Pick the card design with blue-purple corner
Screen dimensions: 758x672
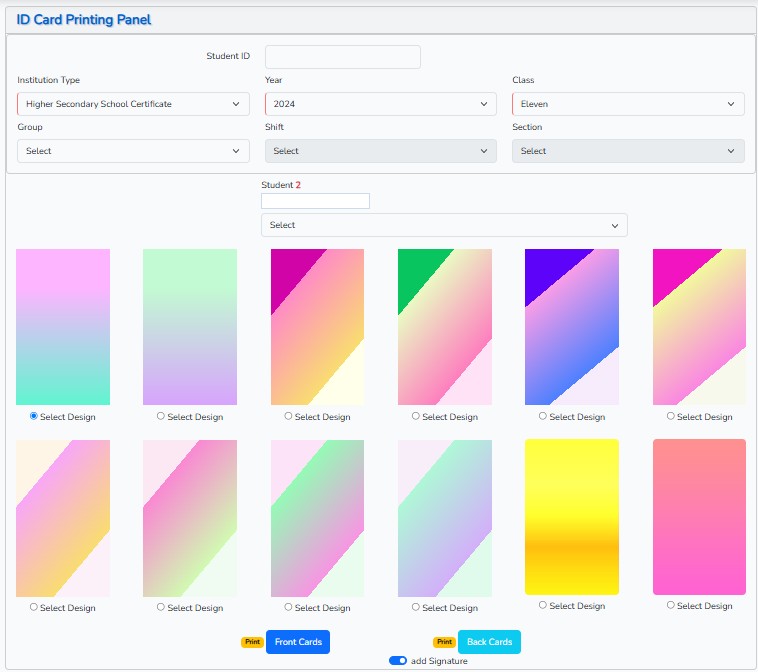click(x=571, y=326)
